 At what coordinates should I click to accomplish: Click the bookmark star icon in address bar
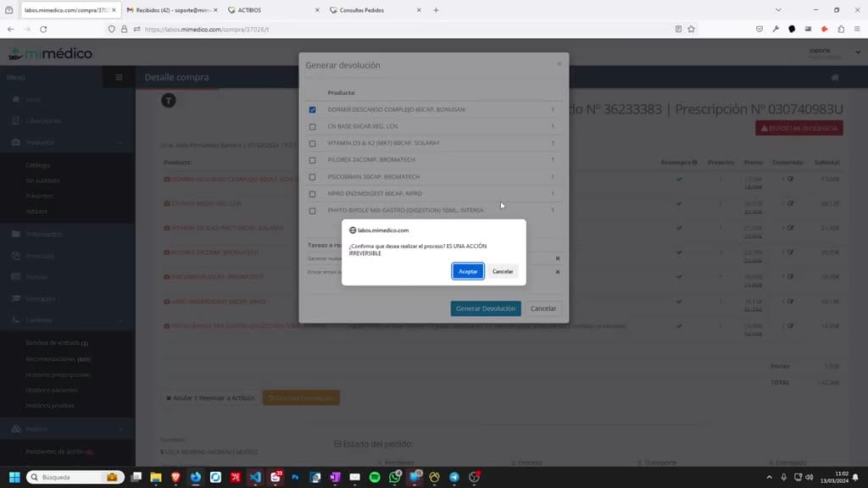692,30
